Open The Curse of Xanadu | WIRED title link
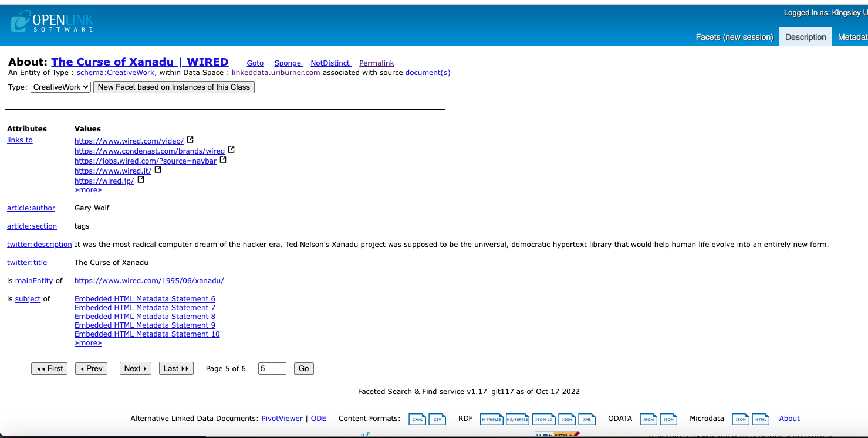 (140, 62)
